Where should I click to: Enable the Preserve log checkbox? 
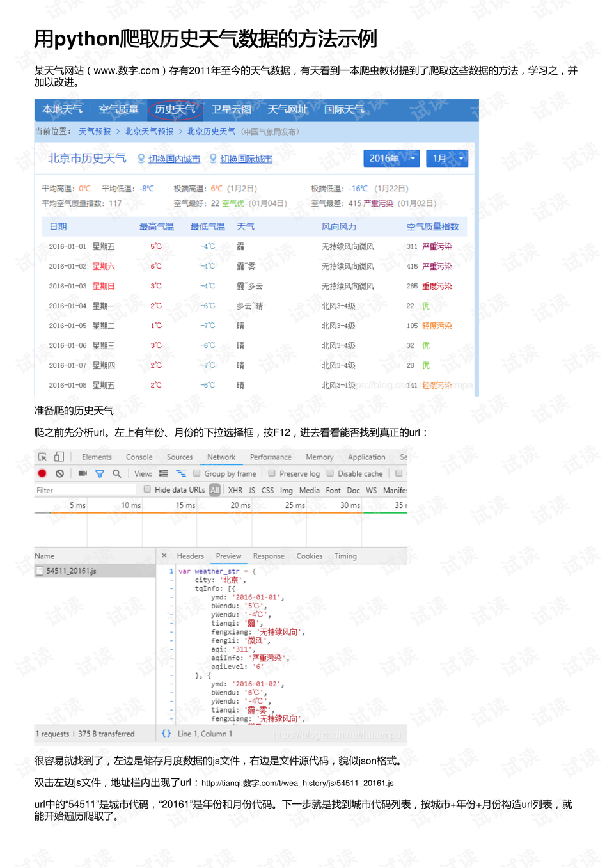(272, 473)
